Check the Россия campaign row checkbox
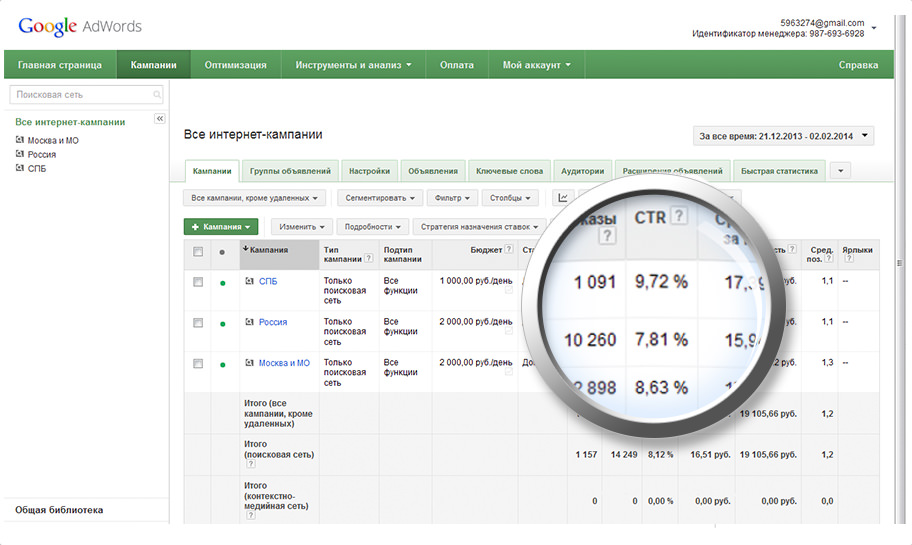 pos(198,323)
